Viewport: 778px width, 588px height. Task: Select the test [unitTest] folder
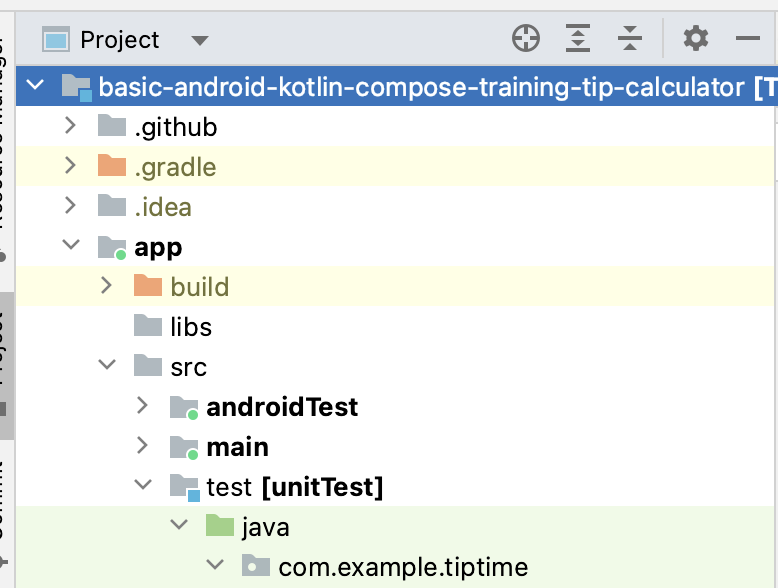click(x=294, y=487)
